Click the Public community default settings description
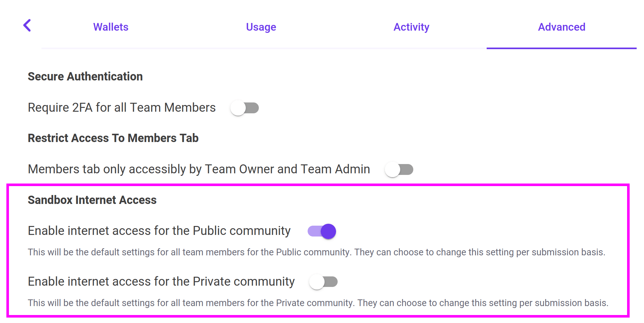 click(x=316, y=252)
